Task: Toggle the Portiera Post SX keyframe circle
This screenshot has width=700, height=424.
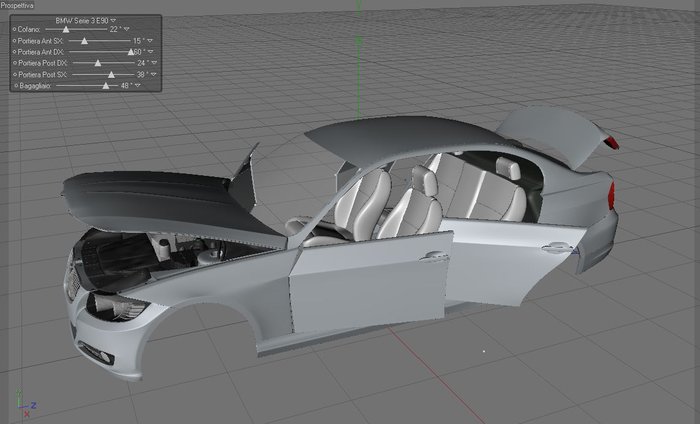Action: tap(15, 75)
